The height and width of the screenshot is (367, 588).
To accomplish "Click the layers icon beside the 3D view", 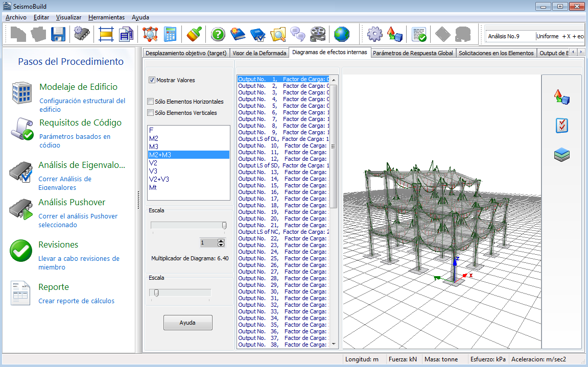I will (561, 155).
